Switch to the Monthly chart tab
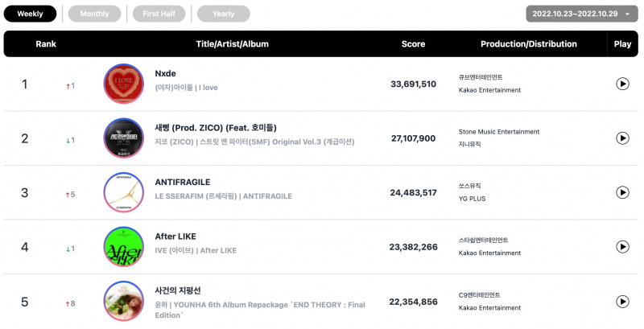Viewport: 644px width, 329px height. (x=94, y=14)
